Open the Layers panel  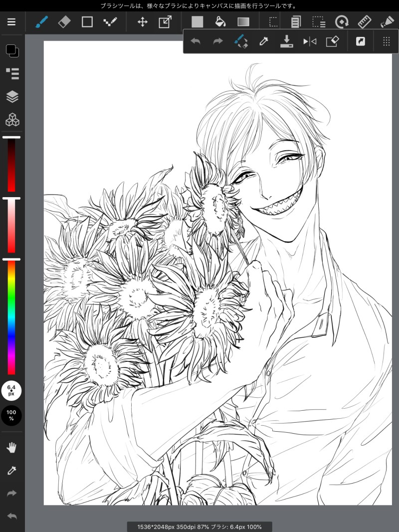pyautogui.click(x=12, y=97)
